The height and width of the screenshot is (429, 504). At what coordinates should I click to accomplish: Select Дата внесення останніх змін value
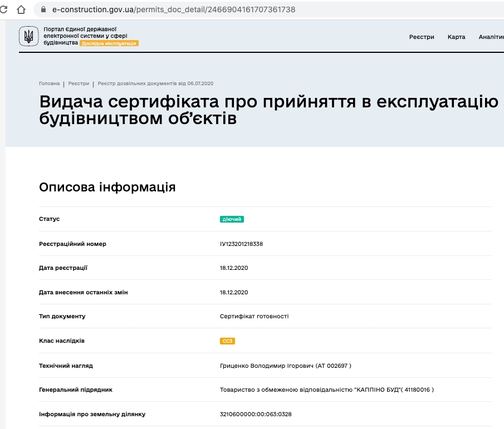tap(234, 292)
